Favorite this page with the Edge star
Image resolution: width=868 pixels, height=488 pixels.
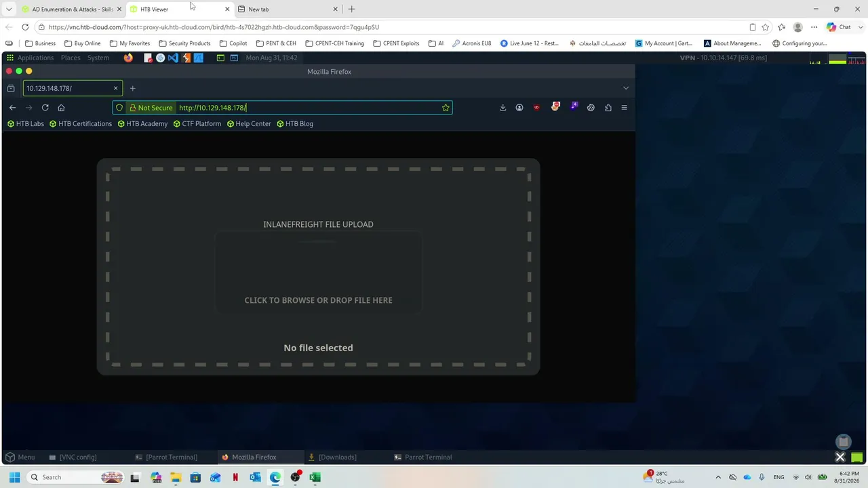(x=766, y=27)
